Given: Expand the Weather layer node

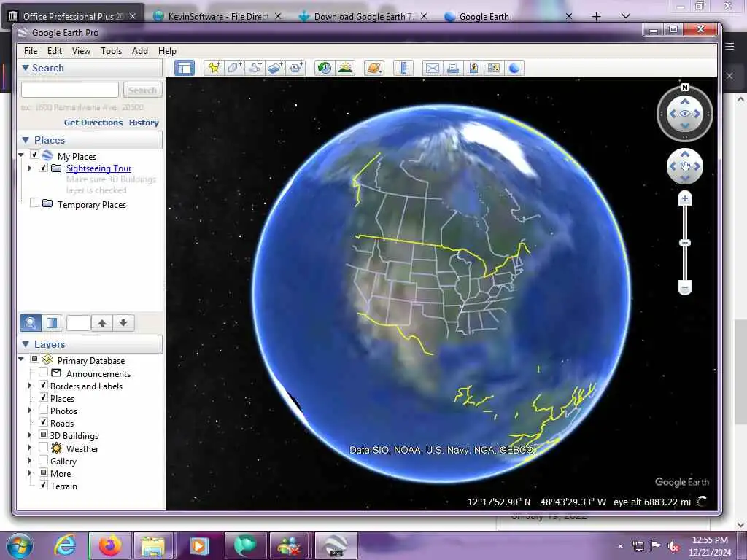Looking at the screenshot, I should click(x=29, y=448).
